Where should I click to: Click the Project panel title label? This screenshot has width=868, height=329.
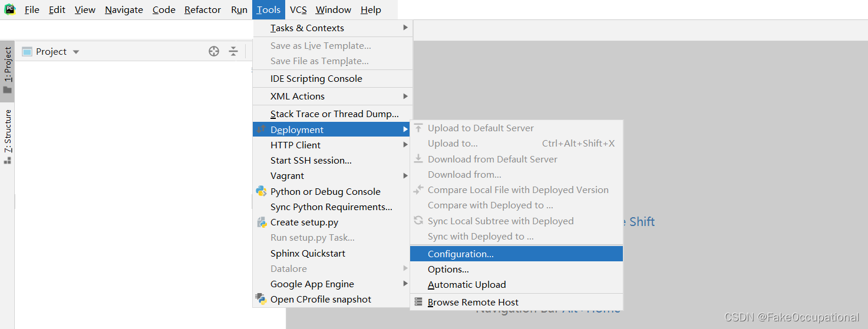pyautogui.click(x=51, y=51)
